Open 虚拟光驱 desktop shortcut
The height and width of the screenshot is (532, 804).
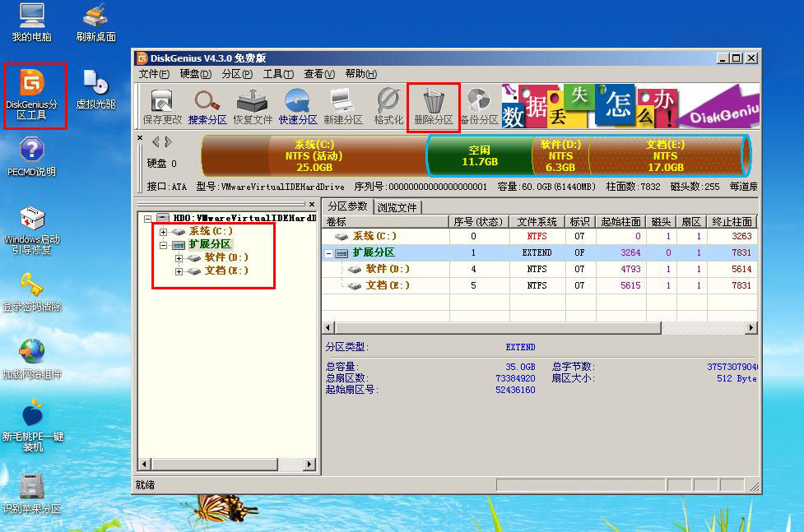click(x=96, y=90)
